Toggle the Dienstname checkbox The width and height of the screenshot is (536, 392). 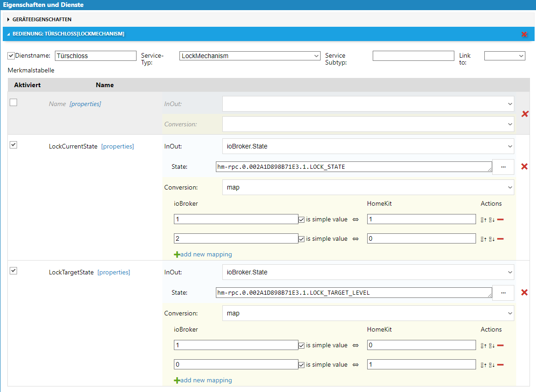(11, 55)
